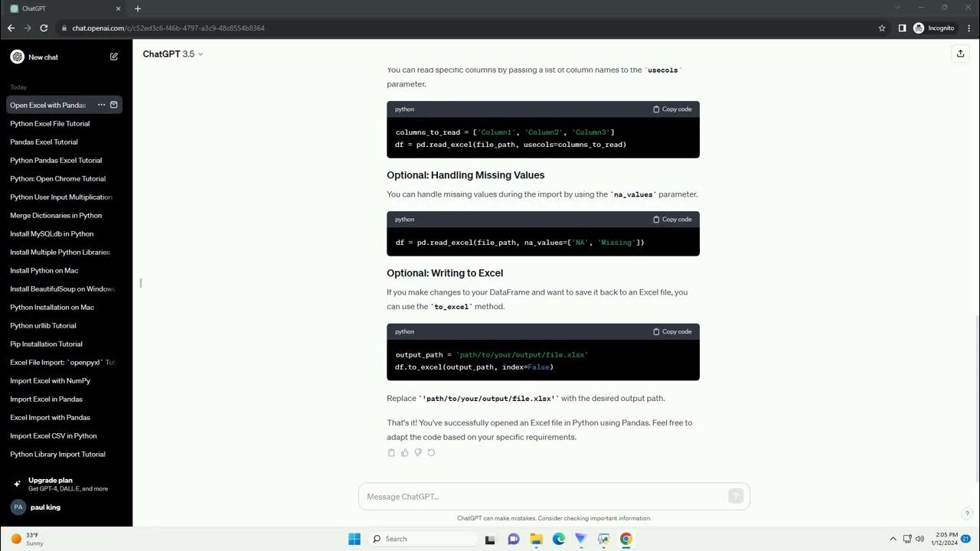Click the Chrome icon in taskbar
The image size is (980, 551).
(626, 539)
